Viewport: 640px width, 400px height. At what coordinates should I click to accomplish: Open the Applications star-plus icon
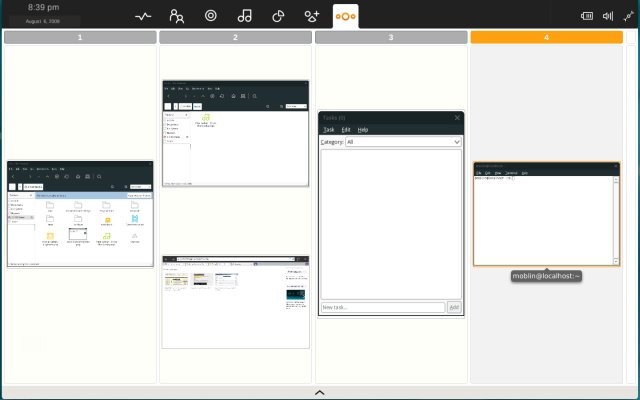pyautogui.click(x=312, y=16)
